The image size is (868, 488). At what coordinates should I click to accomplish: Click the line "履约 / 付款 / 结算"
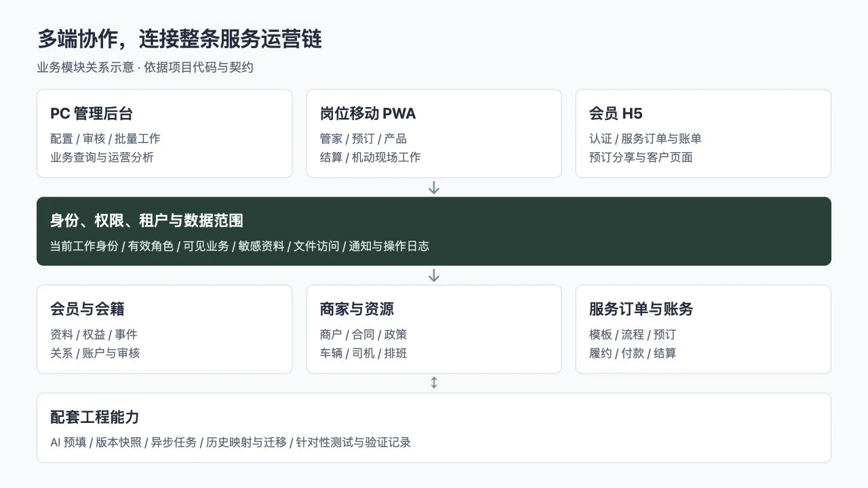coord(633,353)
